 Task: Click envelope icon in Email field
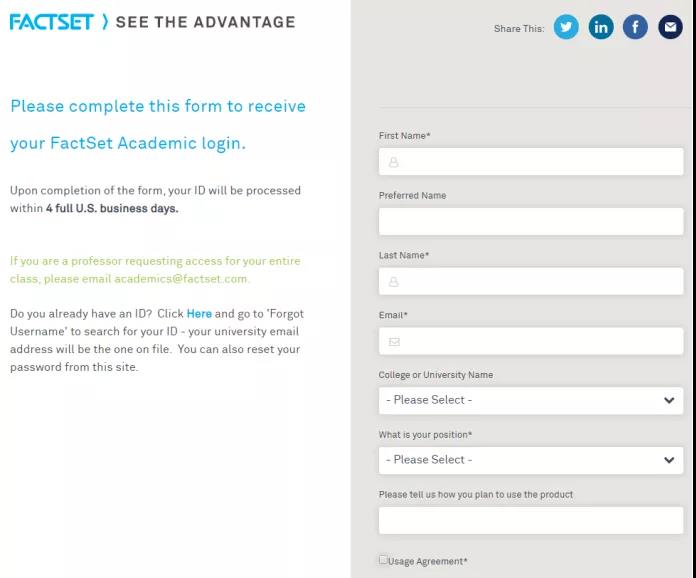click(394, 341)
